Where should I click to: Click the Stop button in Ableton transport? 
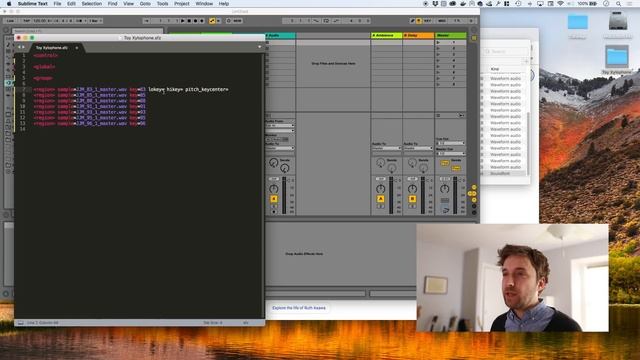pos(189,20)
